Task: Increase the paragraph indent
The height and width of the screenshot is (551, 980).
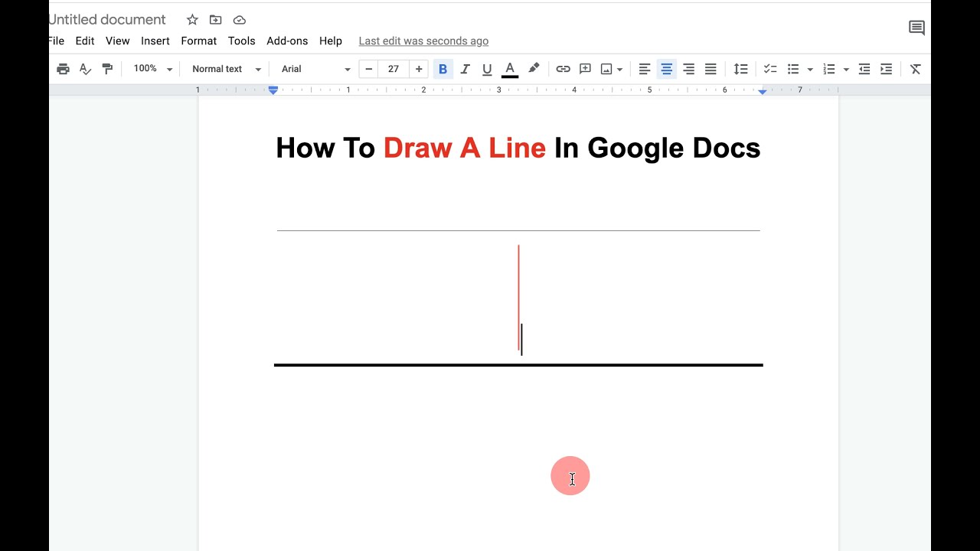Action: (x=887, y=69)
